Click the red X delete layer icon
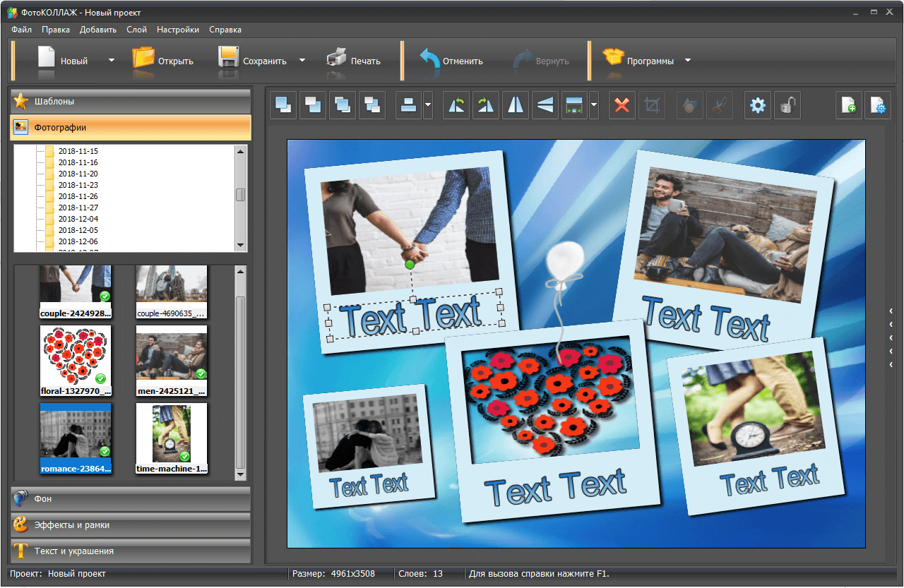Screen dimensions: 904x588 (621, 106)
